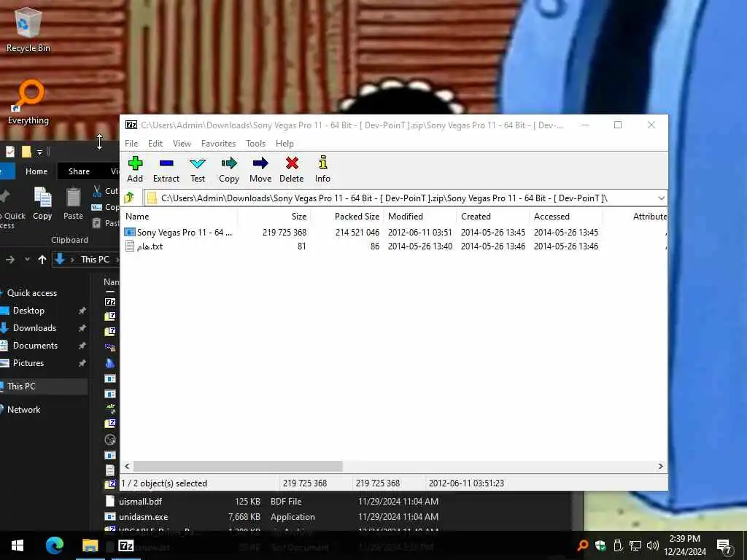Screen dimensions: 747x560
Task: Click the Move toolbar icon
Action: click(260, 169)
